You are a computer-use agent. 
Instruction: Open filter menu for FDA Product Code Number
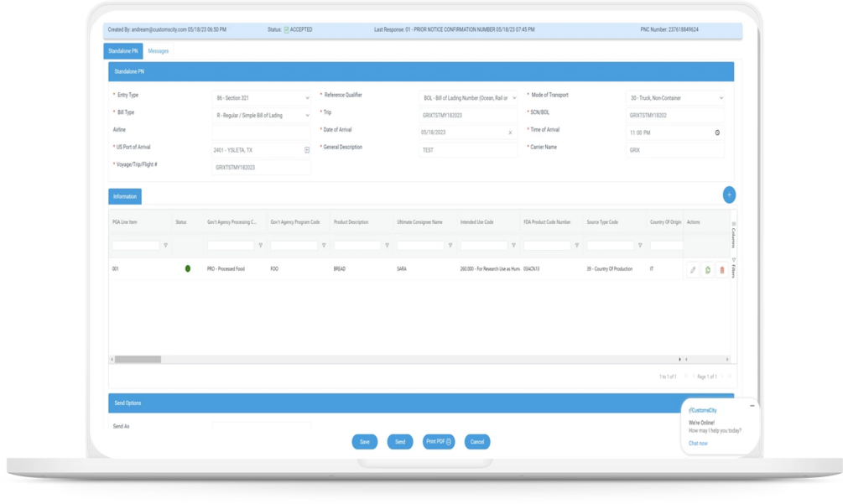(x=577, y=246)
